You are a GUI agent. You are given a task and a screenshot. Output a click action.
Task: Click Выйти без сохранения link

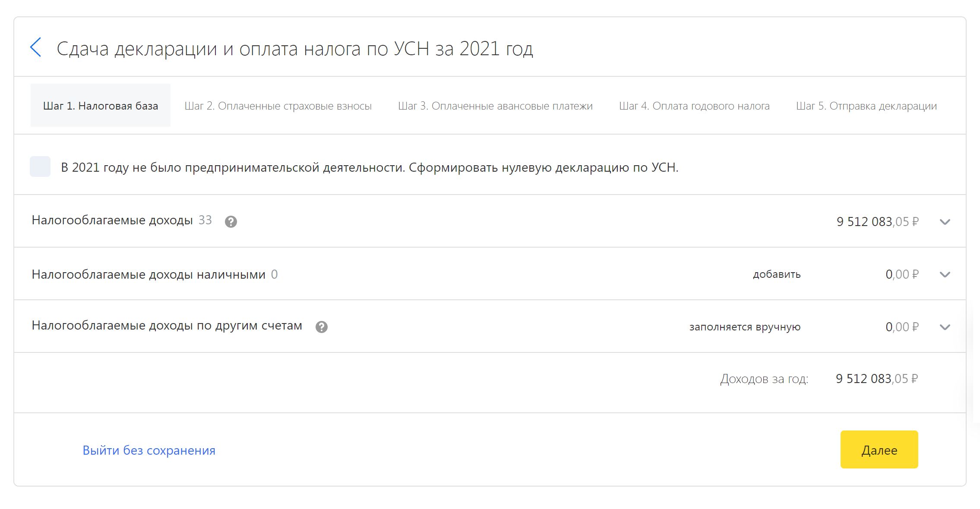[149, 450]
